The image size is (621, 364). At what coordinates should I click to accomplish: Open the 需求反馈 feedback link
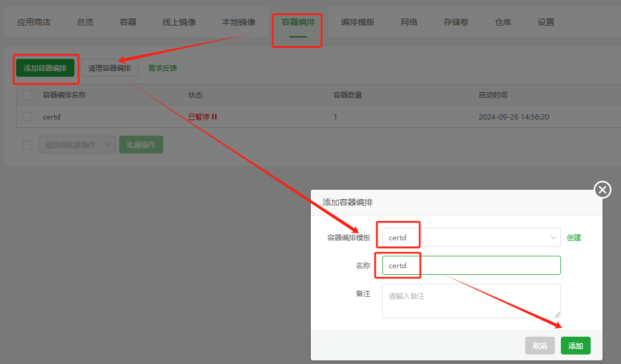163,68
